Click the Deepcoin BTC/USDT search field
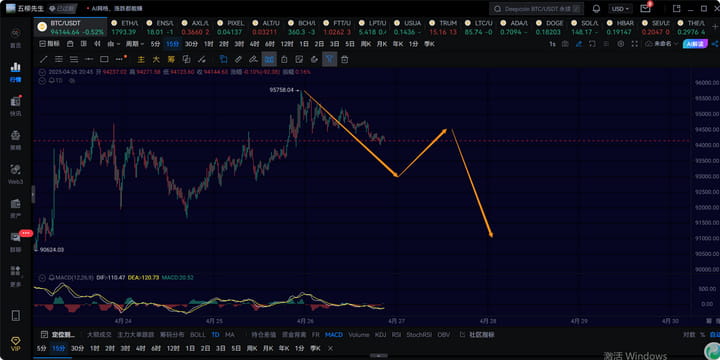This screenshot has height=360, width=720. pos(537,9)
